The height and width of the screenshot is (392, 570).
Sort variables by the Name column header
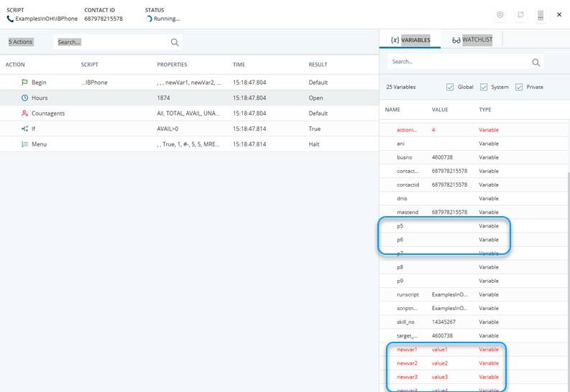[x=392, y=109]
